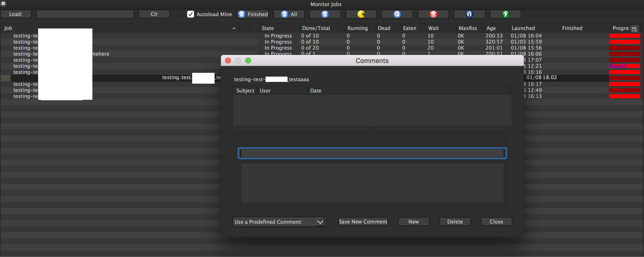Click the Date column header in Comments
This screenshot has height=257, width=644.
(409, 91)
